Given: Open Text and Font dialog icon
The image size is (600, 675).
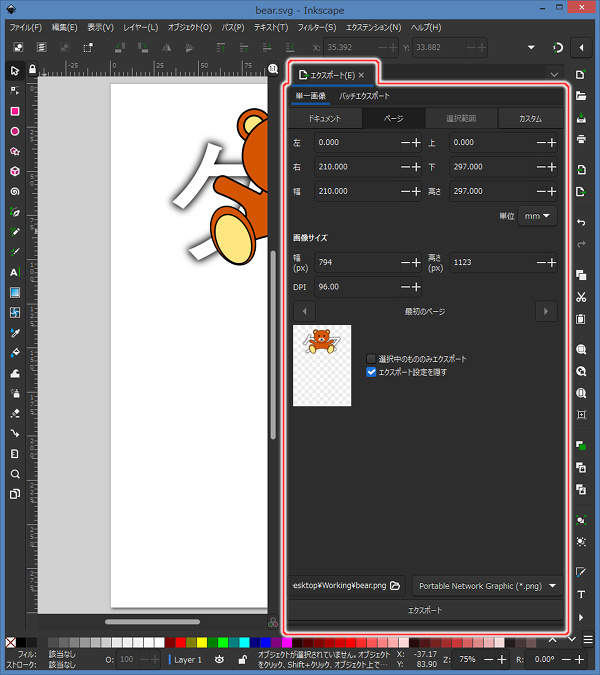Looking at the screenshot, I should pyautogui.click(x=581, y=594).
